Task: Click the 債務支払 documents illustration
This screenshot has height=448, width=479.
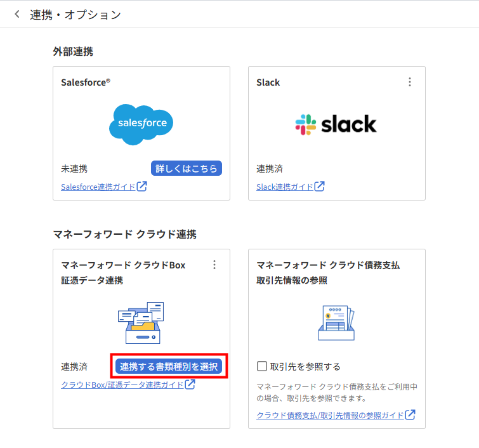Action: pyautogui.click(x=336, y=322)
